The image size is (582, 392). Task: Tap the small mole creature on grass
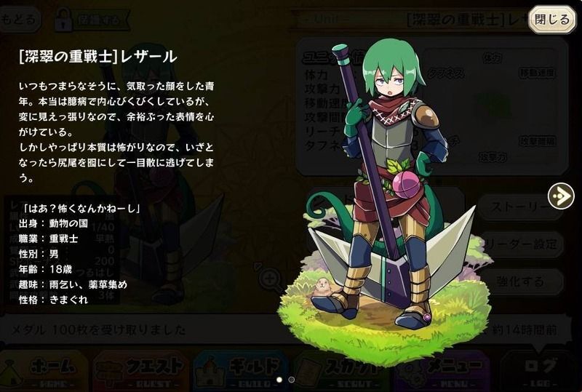pyautogui.click(x=324, y=287)
